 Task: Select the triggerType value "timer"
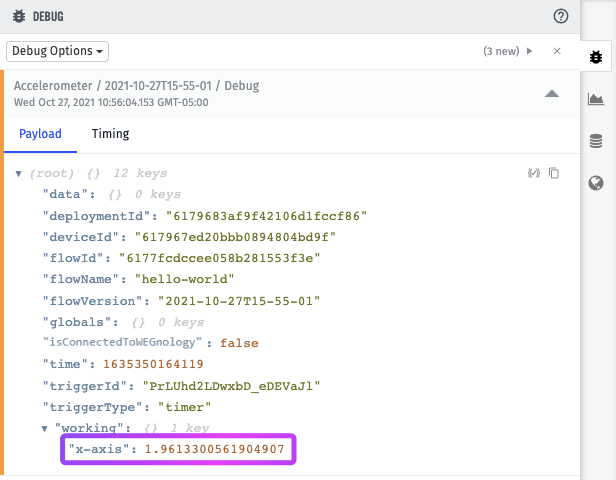point(185,407)
